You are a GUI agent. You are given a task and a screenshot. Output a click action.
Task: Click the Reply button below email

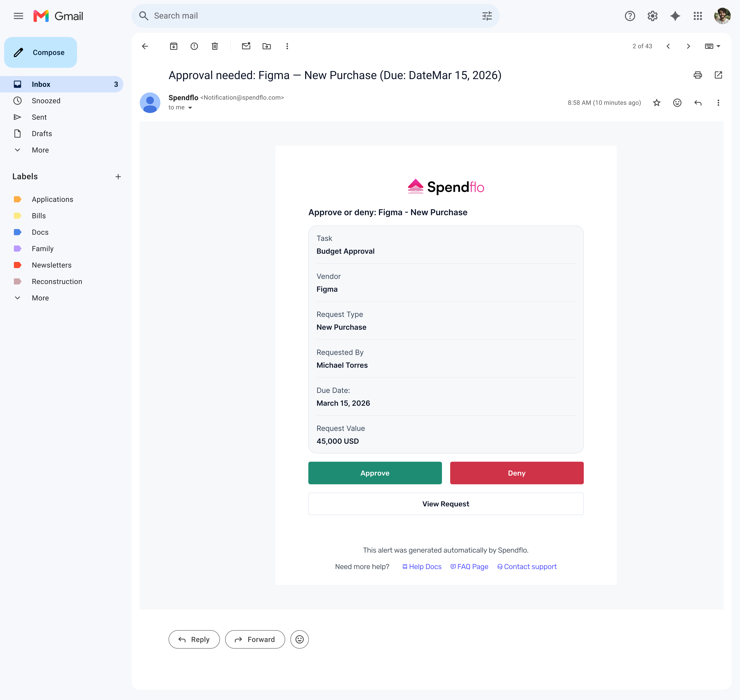click(x=194, y=640)
